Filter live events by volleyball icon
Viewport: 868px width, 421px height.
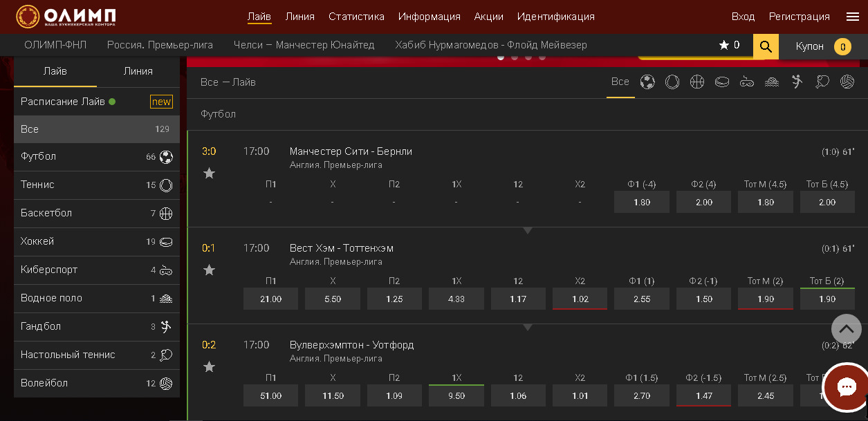[847, 82]
